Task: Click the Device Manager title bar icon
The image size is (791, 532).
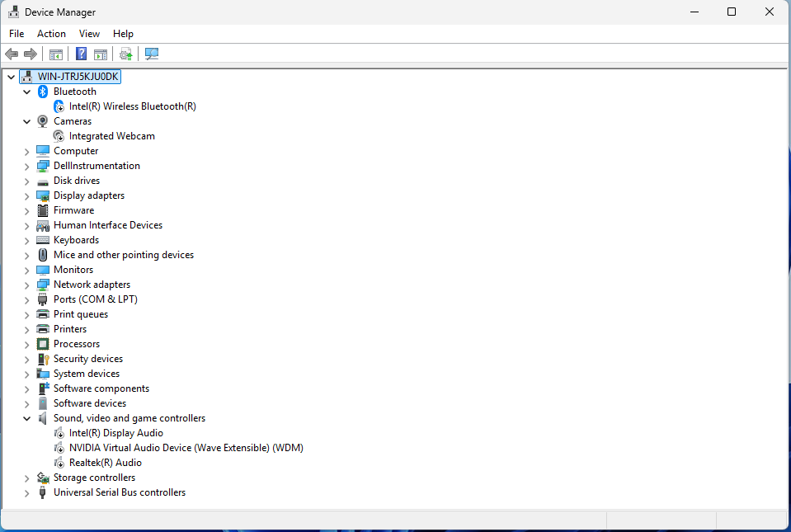Action: click(x=14, y=12)
